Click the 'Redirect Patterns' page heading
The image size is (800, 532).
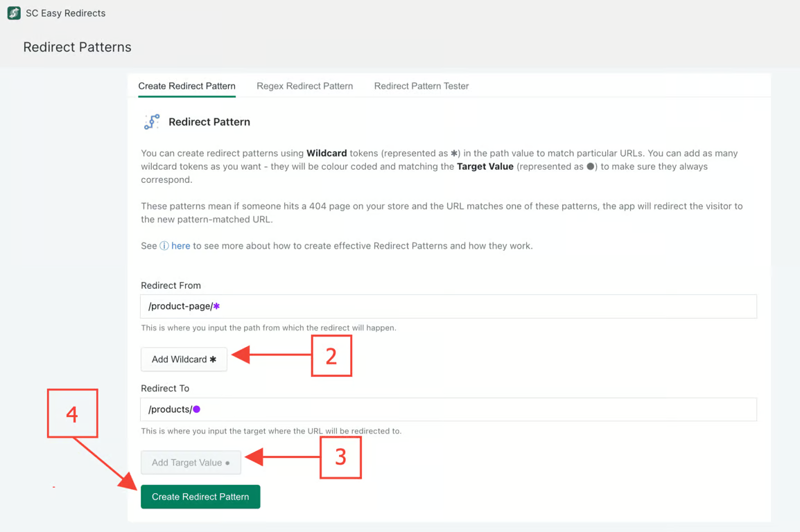(x=77, y=47)
